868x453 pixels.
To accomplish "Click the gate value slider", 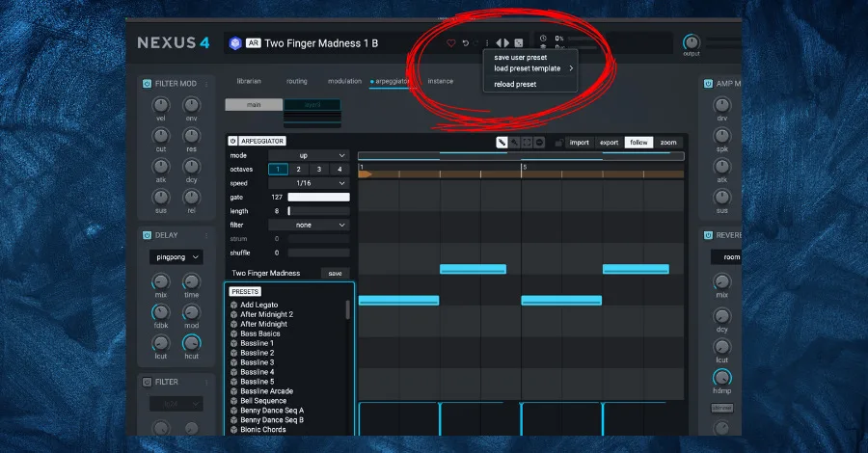I will tap(318, 198).
